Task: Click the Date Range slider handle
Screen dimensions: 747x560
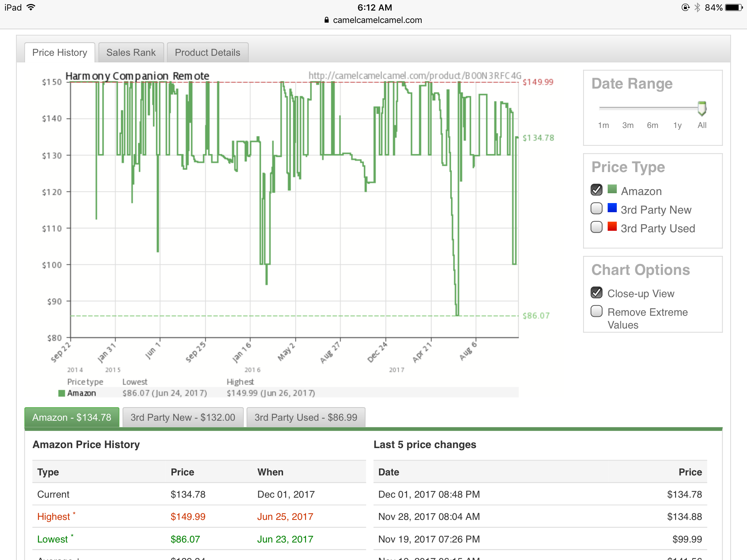Action: 702,108
